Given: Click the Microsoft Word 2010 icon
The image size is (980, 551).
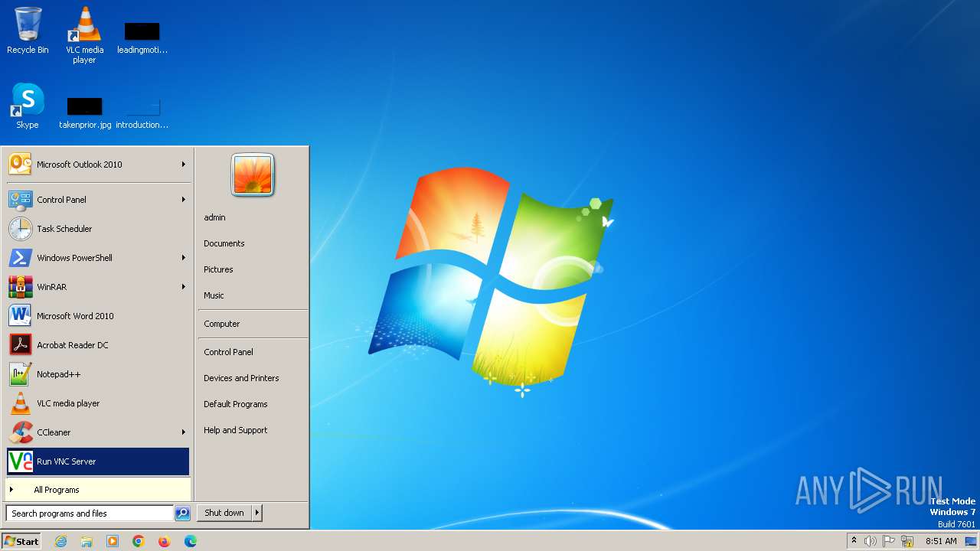Looking at the screenshot, I should point(21,315).
